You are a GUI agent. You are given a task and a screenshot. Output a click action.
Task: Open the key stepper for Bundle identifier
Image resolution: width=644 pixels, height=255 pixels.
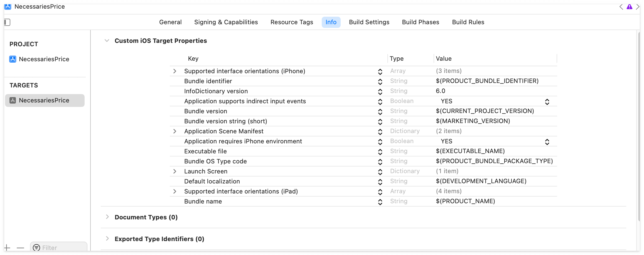[x=380, y=81]
